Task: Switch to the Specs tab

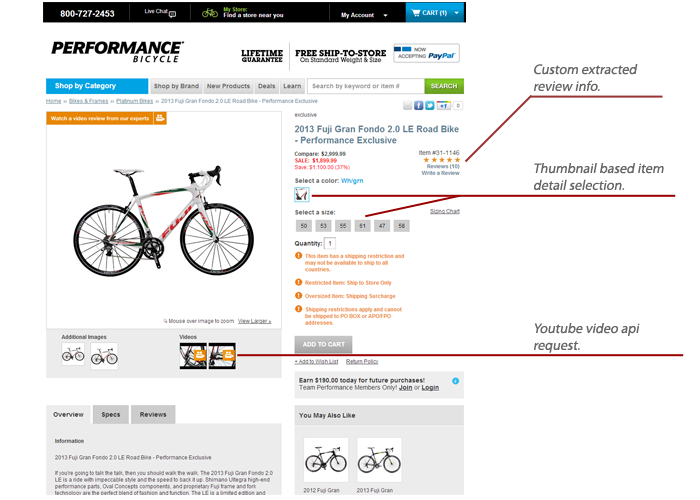Action: coord(111,415)
